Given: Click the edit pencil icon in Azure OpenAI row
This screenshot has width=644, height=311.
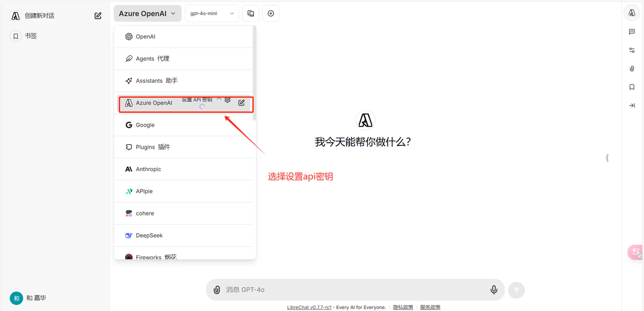Looking at the screenshot, I should tap(242, 102).
